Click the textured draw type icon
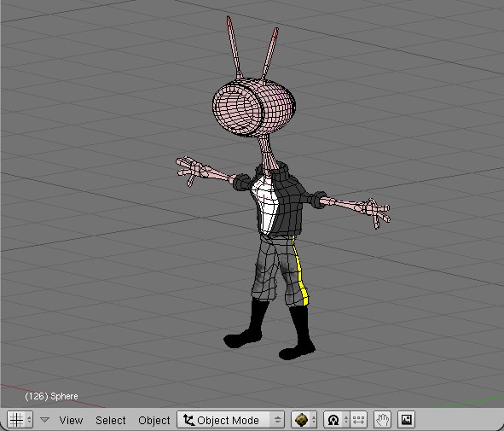The height and width of the screenshot is (431, 504). click(x=301, y=420)
